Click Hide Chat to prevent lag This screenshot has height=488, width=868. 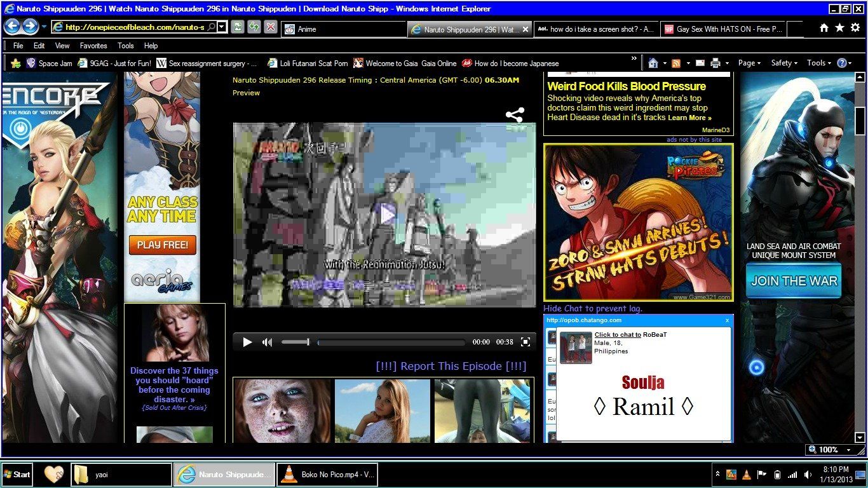[593, 308]
